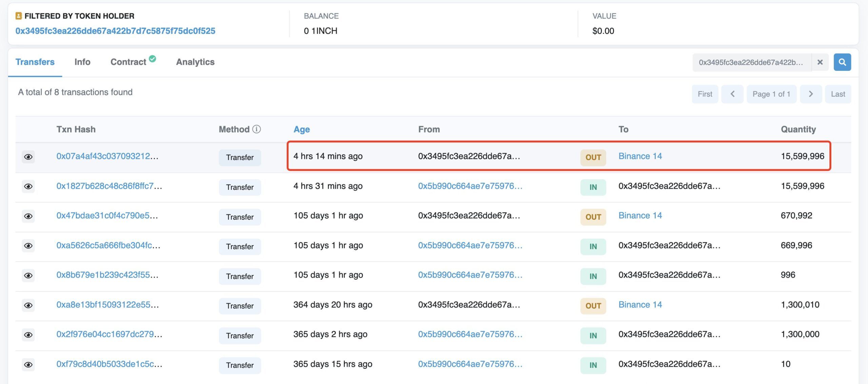
Task: Sort transfers by the Age column header
Action: click(x=301, y=129)
